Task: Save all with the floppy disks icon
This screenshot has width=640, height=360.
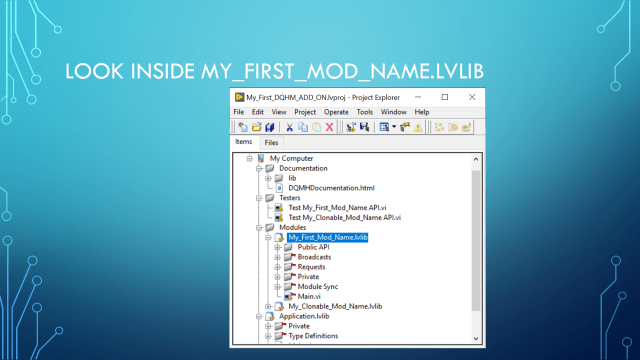Action: point(269,127)
